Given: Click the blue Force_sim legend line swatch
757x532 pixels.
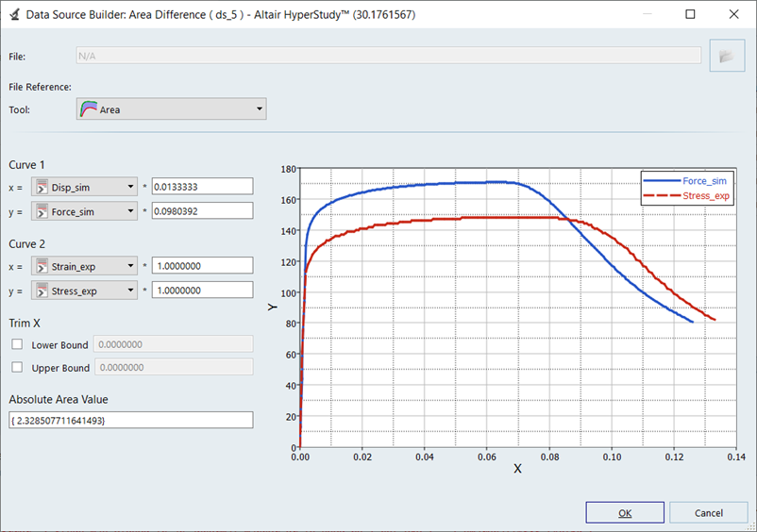Looking at the screenshot, I should click(662, 180).
